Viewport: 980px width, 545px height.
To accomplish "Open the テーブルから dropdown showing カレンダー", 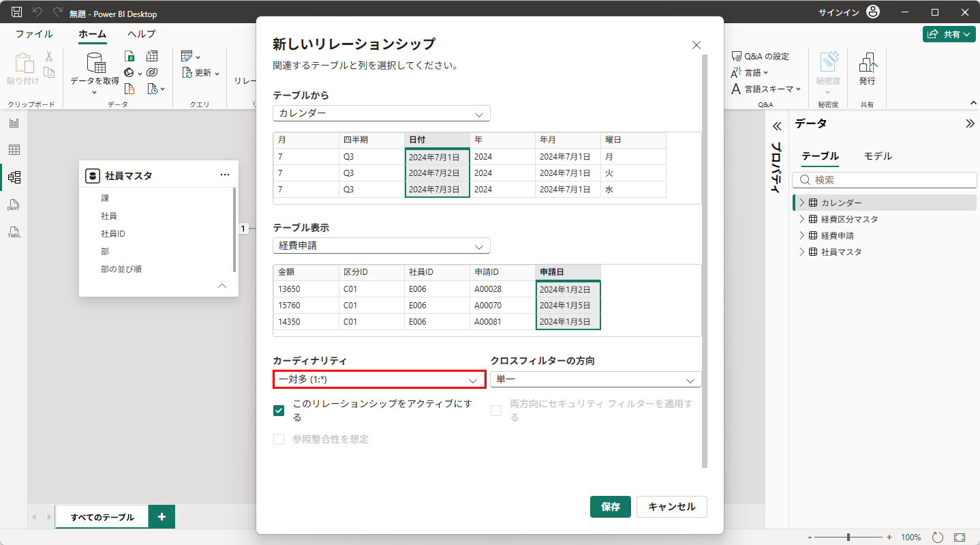I will pyautogui.click(x=382, y=113).
